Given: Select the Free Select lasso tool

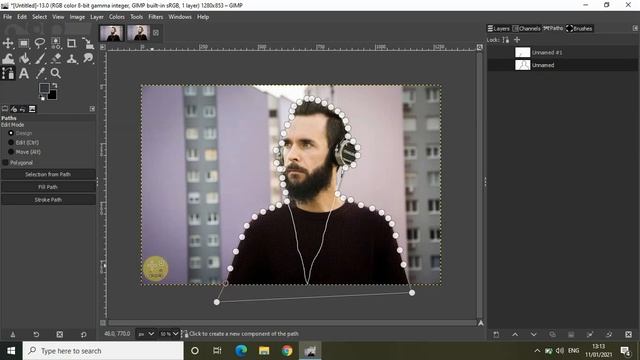Looking at the screenshot, I should coord(40,43).
